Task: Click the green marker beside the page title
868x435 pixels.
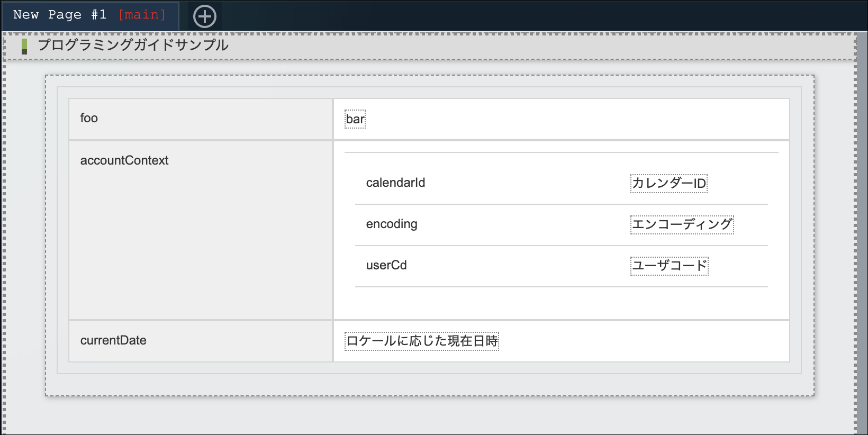Action: pos(24,47)
